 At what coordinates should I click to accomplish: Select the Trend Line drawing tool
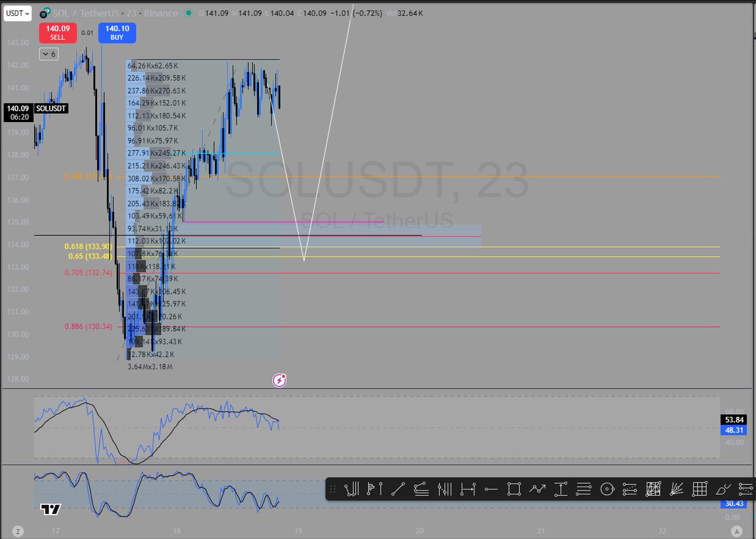[397, 489]
